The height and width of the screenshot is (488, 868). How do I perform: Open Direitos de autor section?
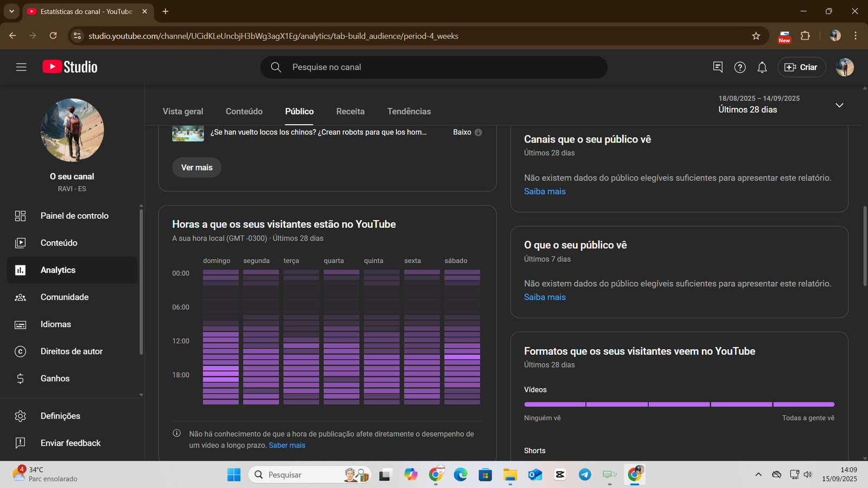tap(72, 351)
